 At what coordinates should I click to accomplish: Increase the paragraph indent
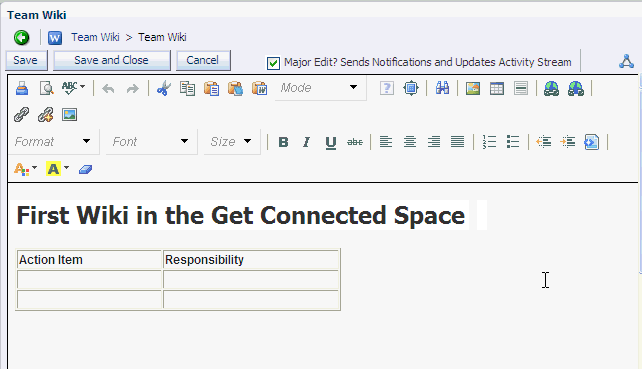click(568, 142)
